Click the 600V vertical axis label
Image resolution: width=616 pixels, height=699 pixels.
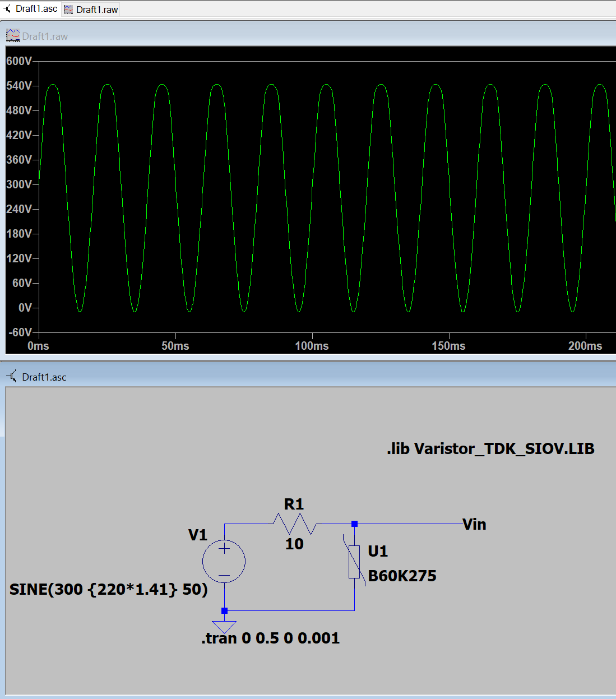point(19,61)
